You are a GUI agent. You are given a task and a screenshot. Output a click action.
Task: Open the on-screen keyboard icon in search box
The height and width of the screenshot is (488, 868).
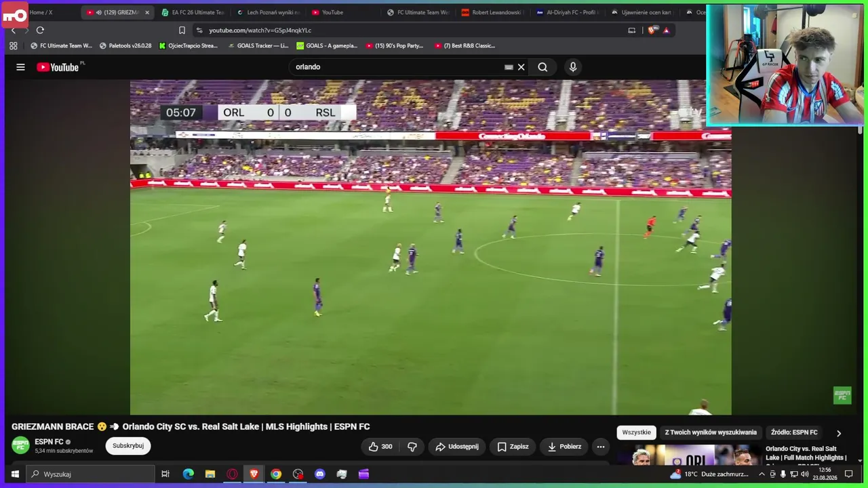point(509,67)
